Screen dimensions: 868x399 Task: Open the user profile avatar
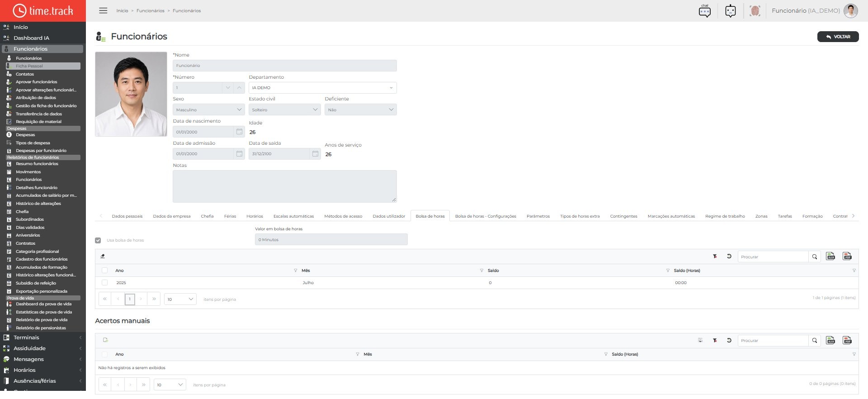pyautogui.click(x=850, y=11)
